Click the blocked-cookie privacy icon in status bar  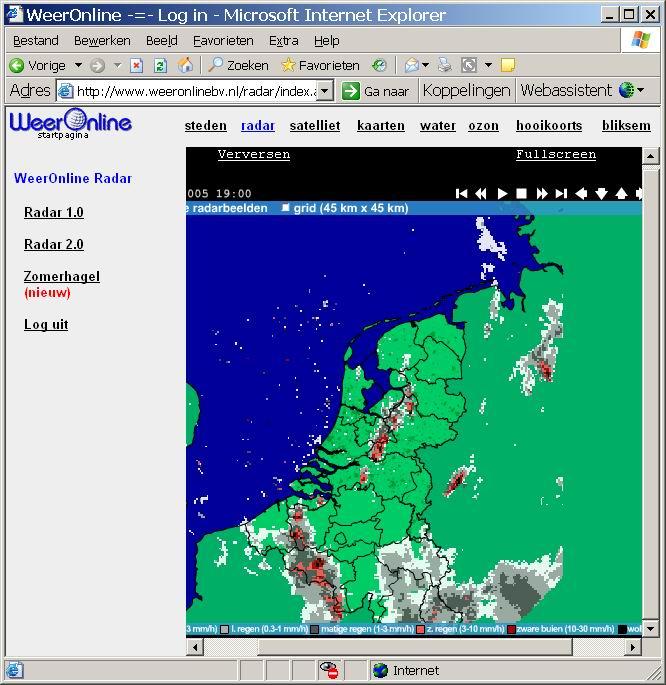coord(329,670)
